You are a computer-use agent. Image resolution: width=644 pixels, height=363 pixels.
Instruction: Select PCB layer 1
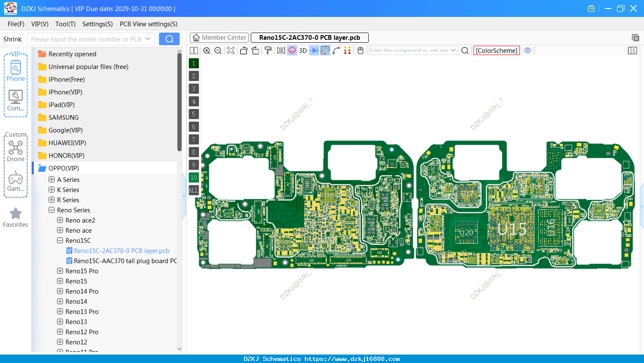click(194, 63)
